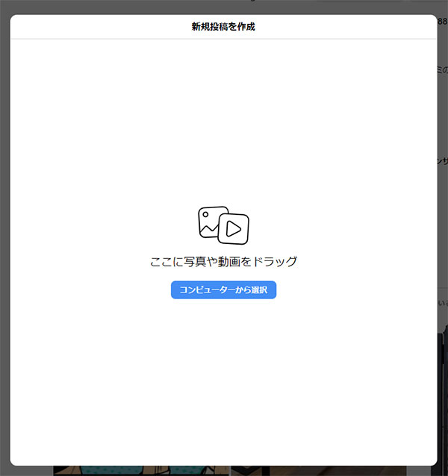Click the video play icon
The width and height of the screenshot is (448, 476).
click(233, 229)
